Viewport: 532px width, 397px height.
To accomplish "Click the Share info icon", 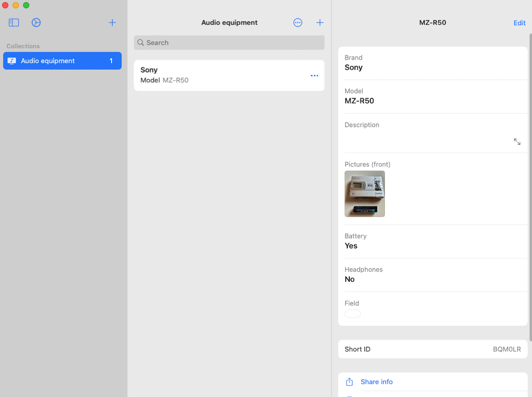I will 349,382.
